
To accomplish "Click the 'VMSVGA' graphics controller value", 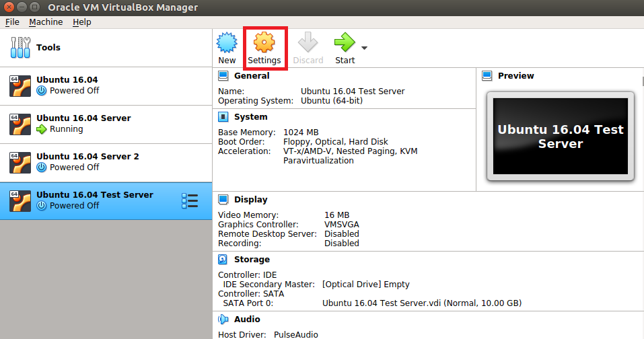I will [x=342, y=225].
